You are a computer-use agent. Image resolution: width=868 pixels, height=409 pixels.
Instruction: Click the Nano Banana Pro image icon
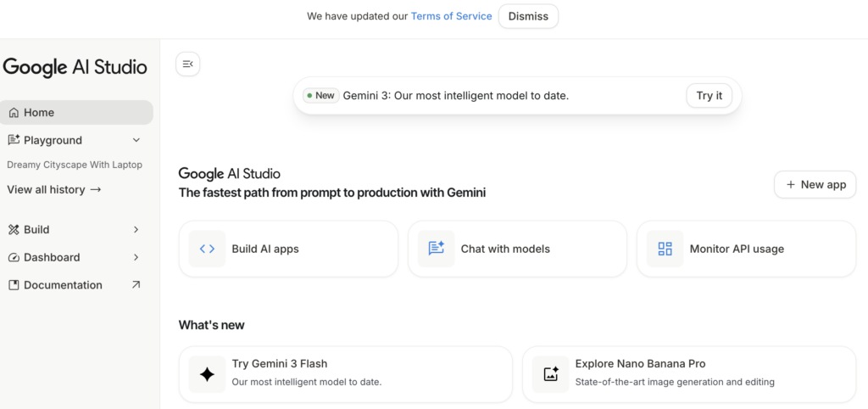[550, 374]
